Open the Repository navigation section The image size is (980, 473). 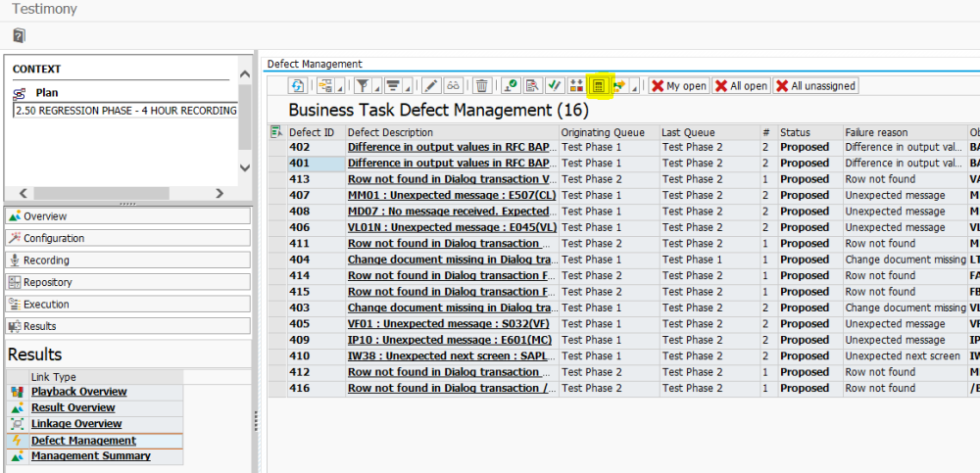pos(128,282)
